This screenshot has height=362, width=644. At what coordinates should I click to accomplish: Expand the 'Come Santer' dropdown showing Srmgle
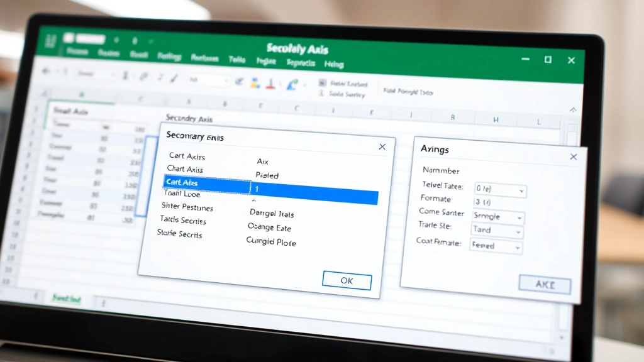[x=497, y=217]
